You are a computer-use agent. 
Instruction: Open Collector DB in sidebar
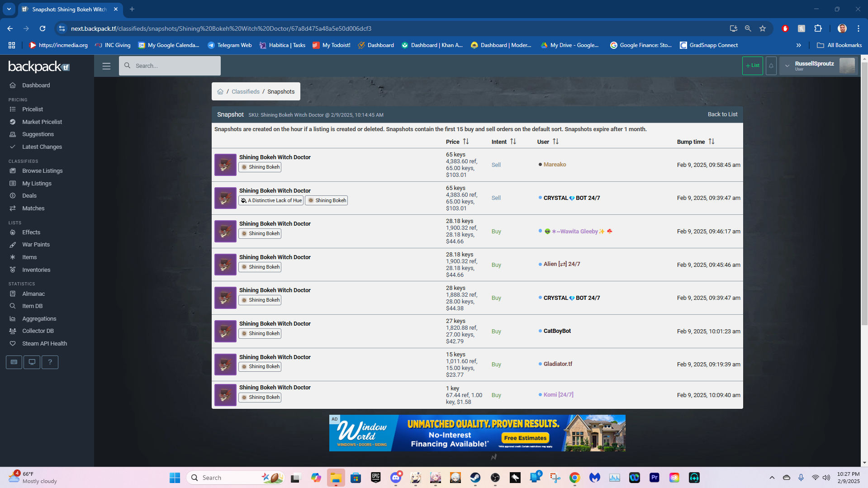click(x=38, y=331)
